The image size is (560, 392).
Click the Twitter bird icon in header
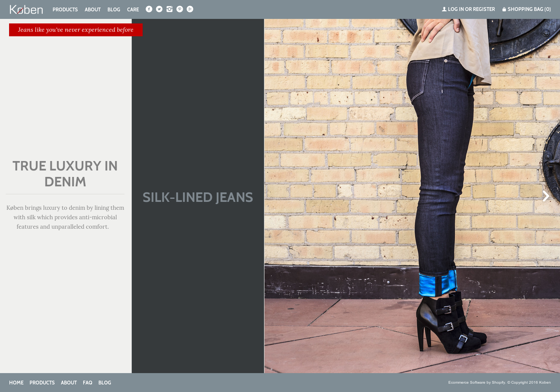point(159,9)
